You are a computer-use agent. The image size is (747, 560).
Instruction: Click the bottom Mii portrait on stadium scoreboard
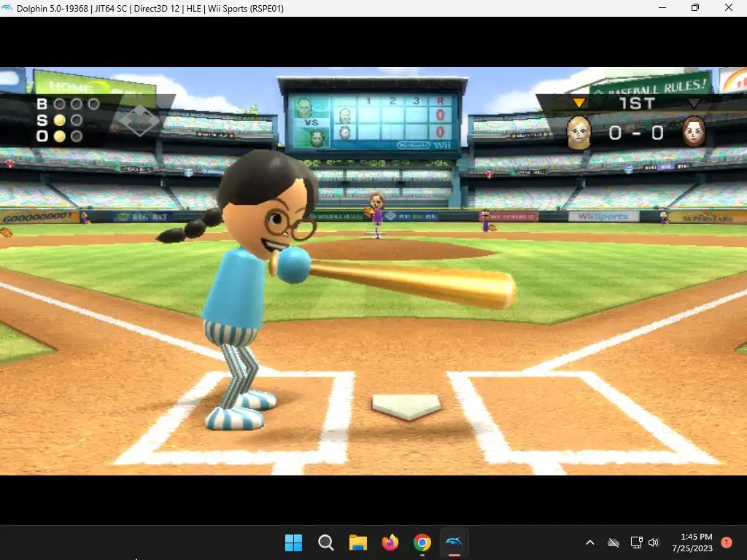[x=317, y=138]
